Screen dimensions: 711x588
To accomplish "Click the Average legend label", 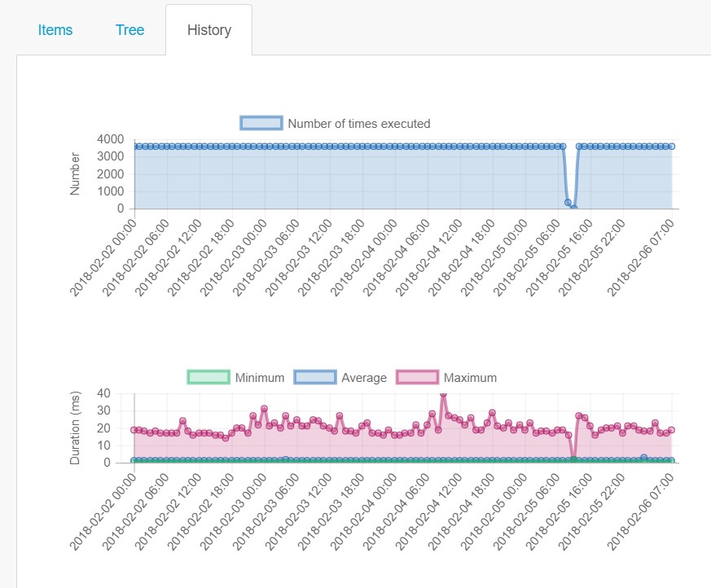I will pos(364,378).
